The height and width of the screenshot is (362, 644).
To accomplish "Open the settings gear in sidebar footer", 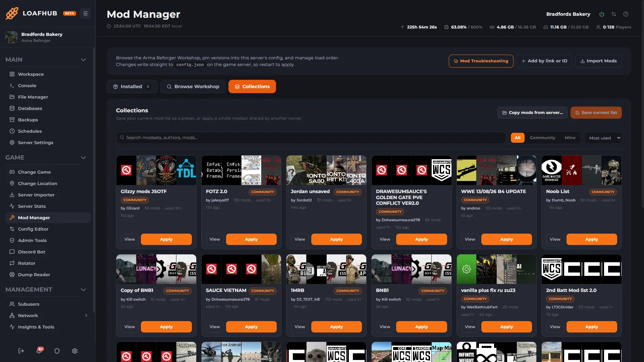I will point(75,351).
